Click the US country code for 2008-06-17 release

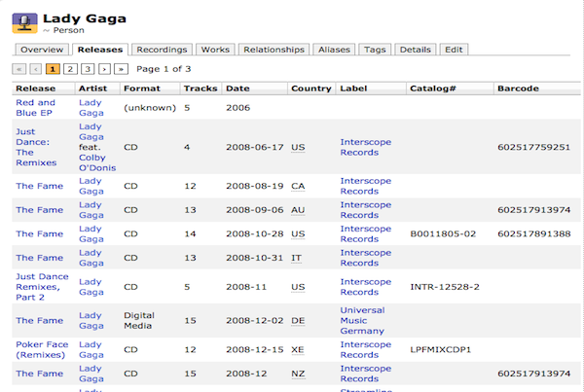pyautogui.click(x=298, y=148)
